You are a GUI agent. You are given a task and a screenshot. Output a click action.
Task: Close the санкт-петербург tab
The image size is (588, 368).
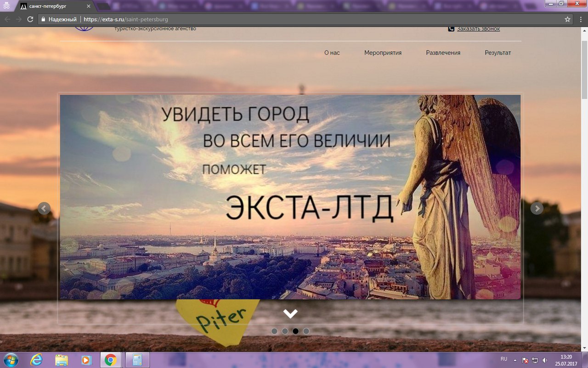(x=89, y=6)
